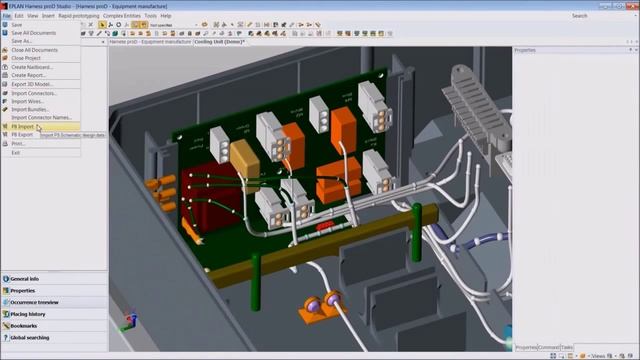This screenshot has width=640, height=360.
Task: Choose Create Report... entry
Action: 41,75
